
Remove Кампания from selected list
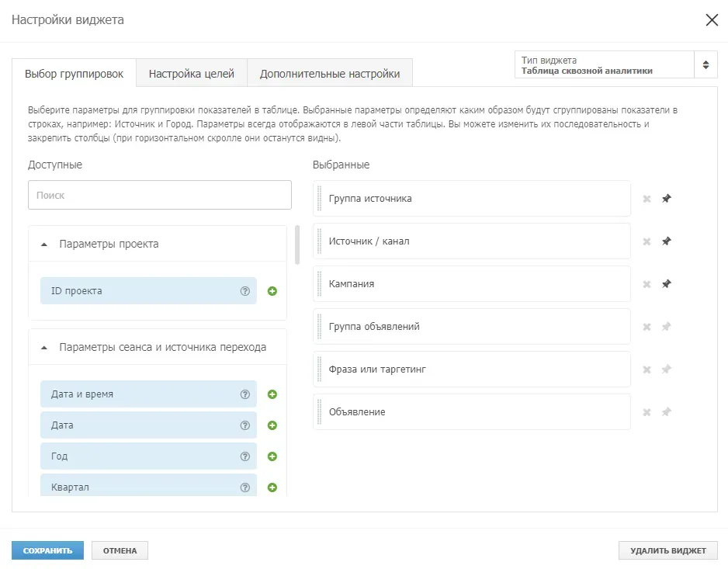(647, 284)
